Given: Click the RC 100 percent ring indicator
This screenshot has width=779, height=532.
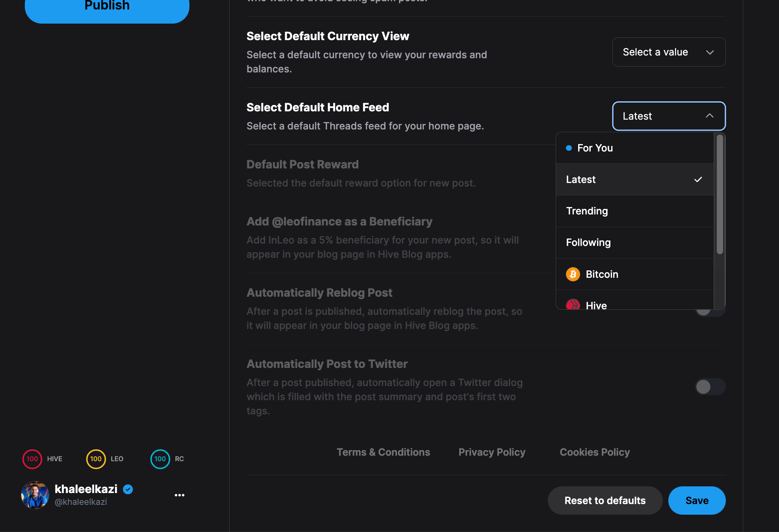Looking at the screenshot, I should [x=160, y=459].
